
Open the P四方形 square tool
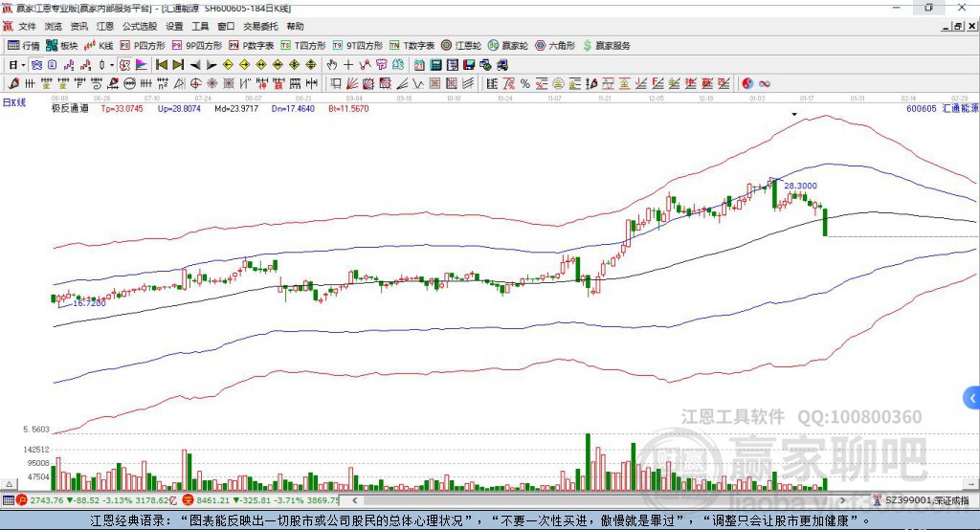coord(143,46)
